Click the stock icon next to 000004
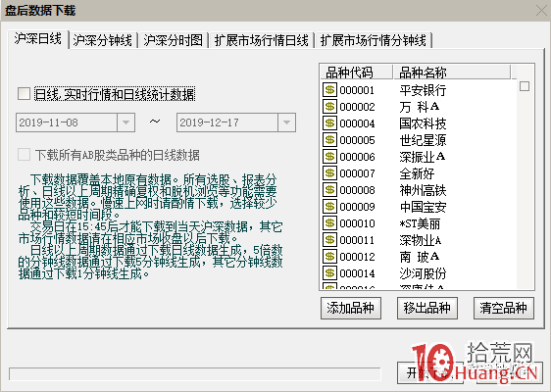 [x=329, y=123]
